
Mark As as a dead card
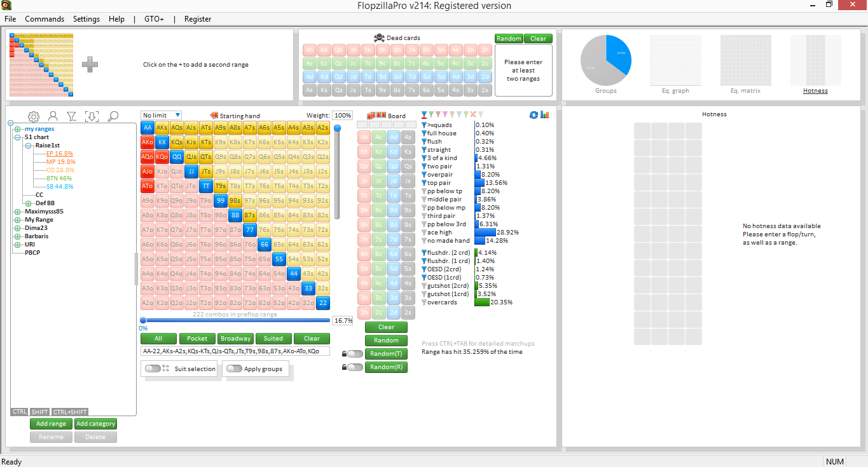click(x=310, y=90)
